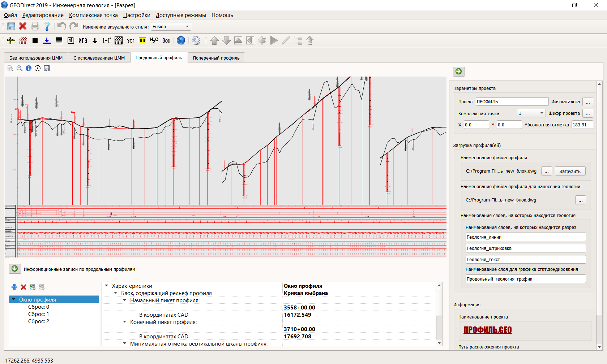Select Сброс: 1 in the tree

coord(39,314)
